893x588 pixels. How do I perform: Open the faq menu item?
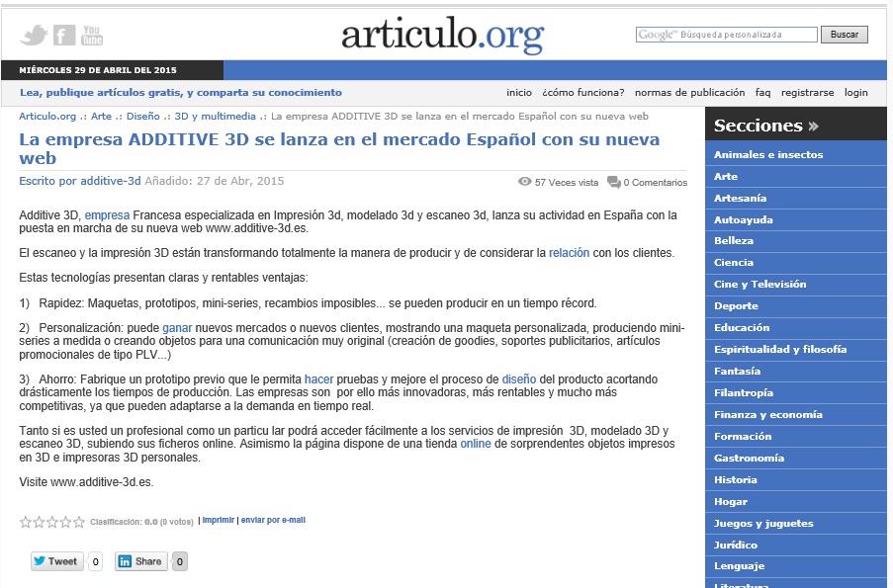pyautogui.click(x=762, y=92)
